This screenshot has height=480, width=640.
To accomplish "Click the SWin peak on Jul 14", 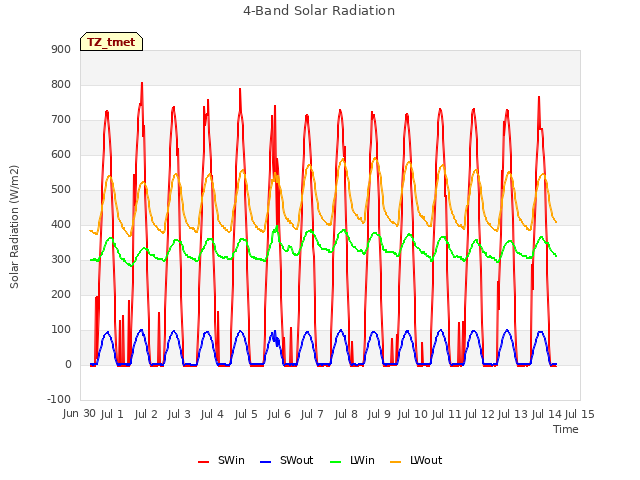I will tap(539, 97).
